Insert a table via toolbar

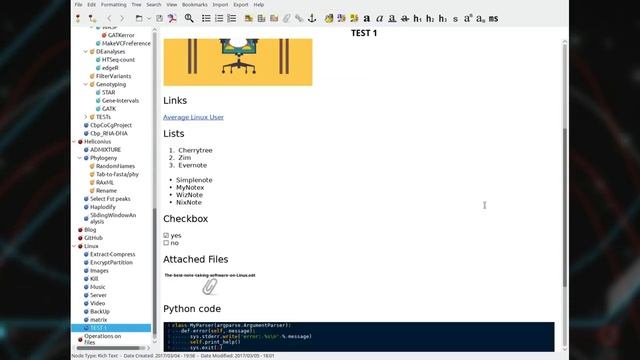(261, 18)
